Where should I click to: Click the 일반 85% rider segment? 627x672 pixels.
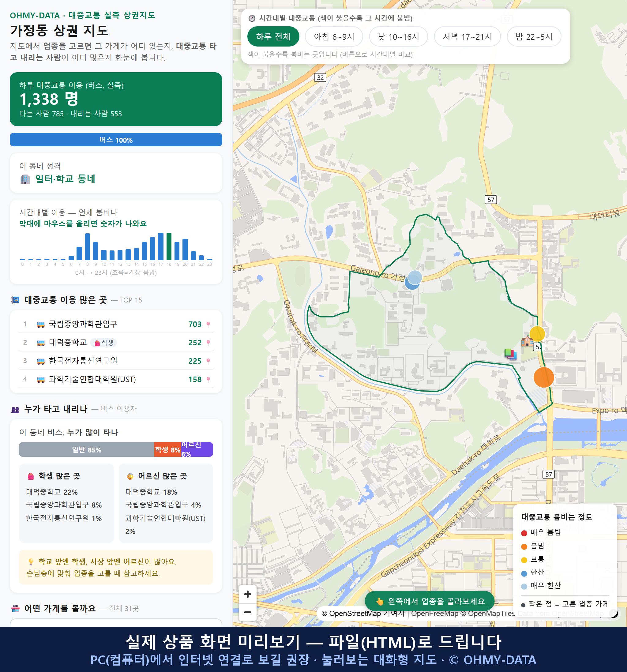(87, 449)
